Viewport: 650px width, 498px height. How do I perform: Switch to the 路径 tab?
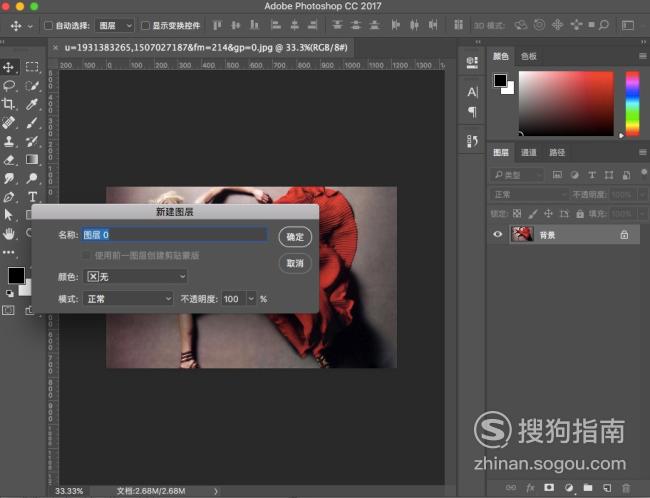557,153
